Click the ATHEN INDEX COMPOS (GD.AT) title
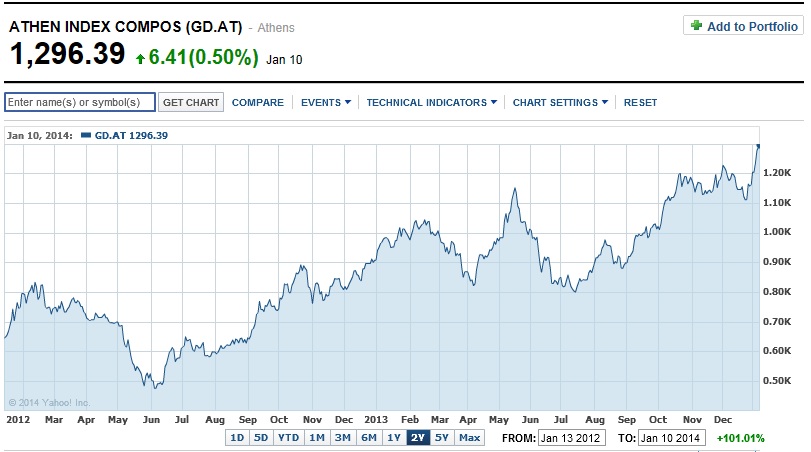The width and height of the screenshot is (811, 452). [x=126, y=27]
